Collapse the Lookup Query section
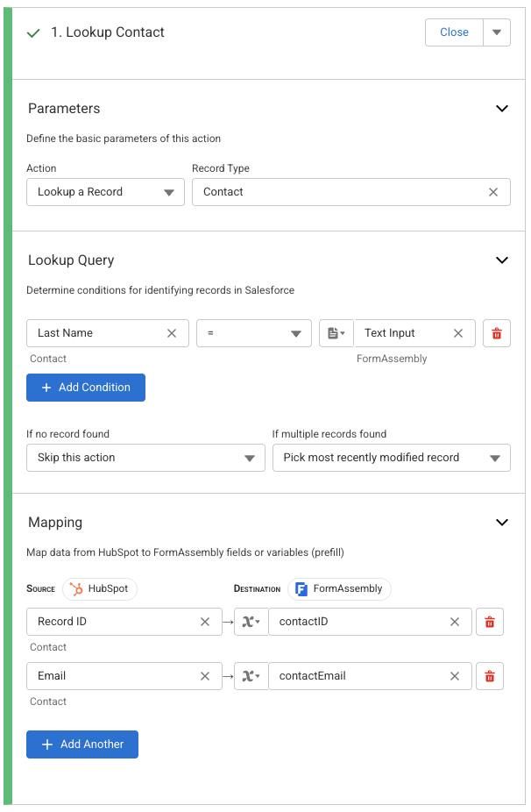The image size is (531, 812). tap(502, 260)
